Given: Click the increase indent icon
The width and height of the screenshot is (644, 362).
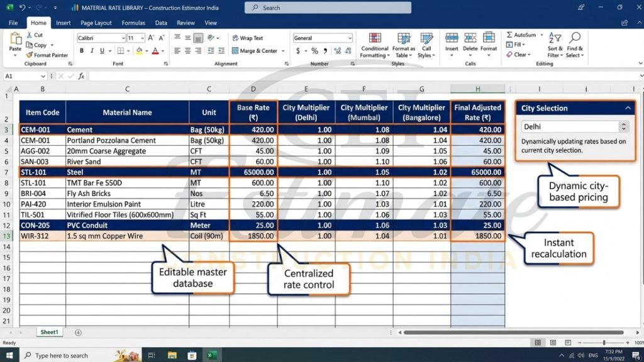Looking at the screenshot, I should point(221,50).
